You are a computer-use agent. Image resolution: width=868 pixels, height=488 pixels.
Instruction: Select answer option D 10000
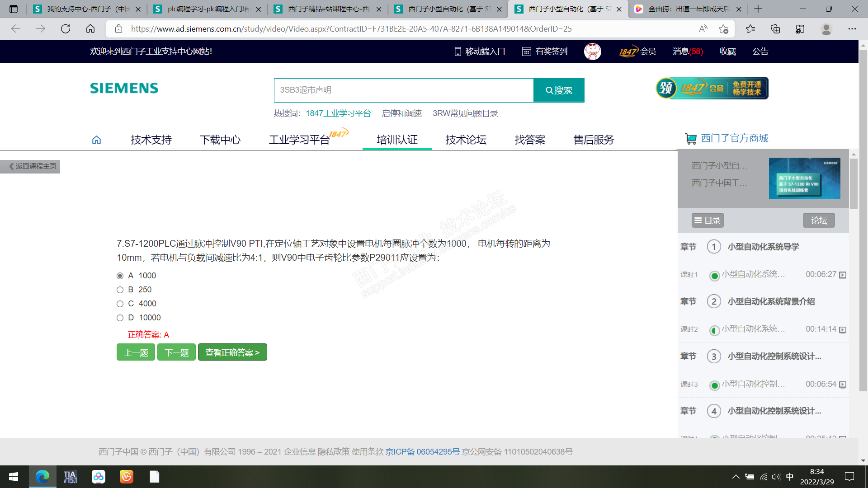120,318
